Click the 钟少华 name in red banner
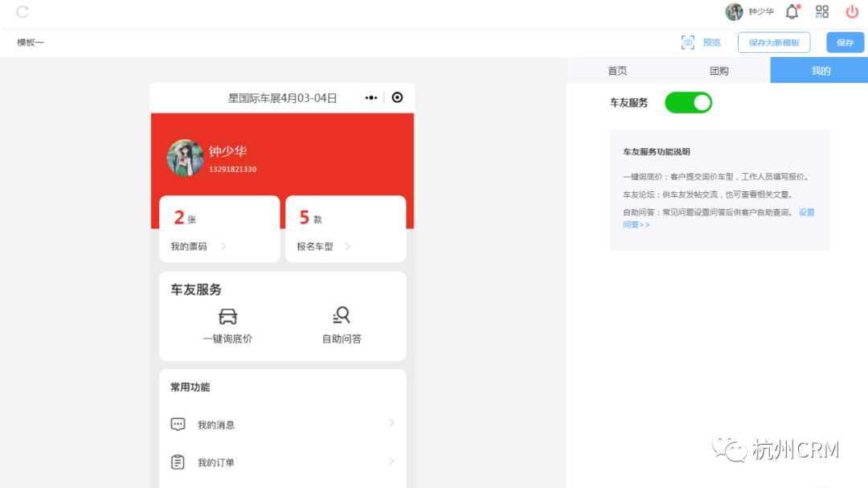The width and height of the screenshot is (868, 488). pyautogui.click(x=227, y=151)
